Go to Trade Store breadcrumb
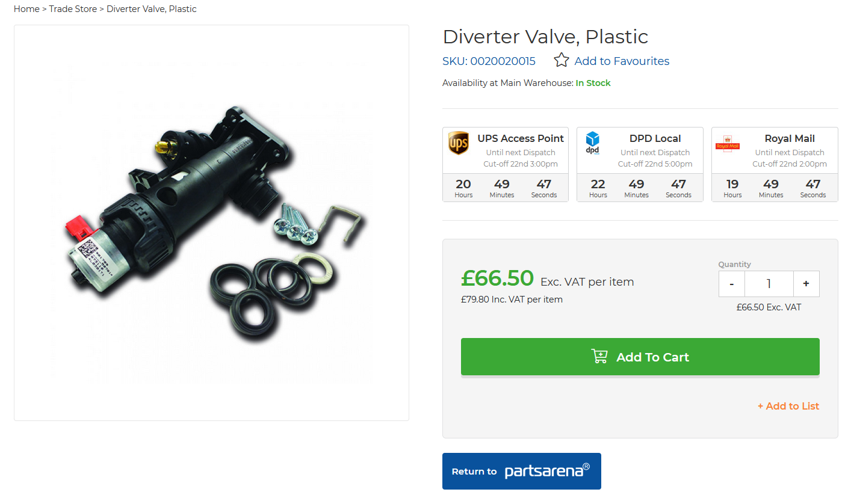The width and height of the screenshot is (848, 504). coord(73,9)
